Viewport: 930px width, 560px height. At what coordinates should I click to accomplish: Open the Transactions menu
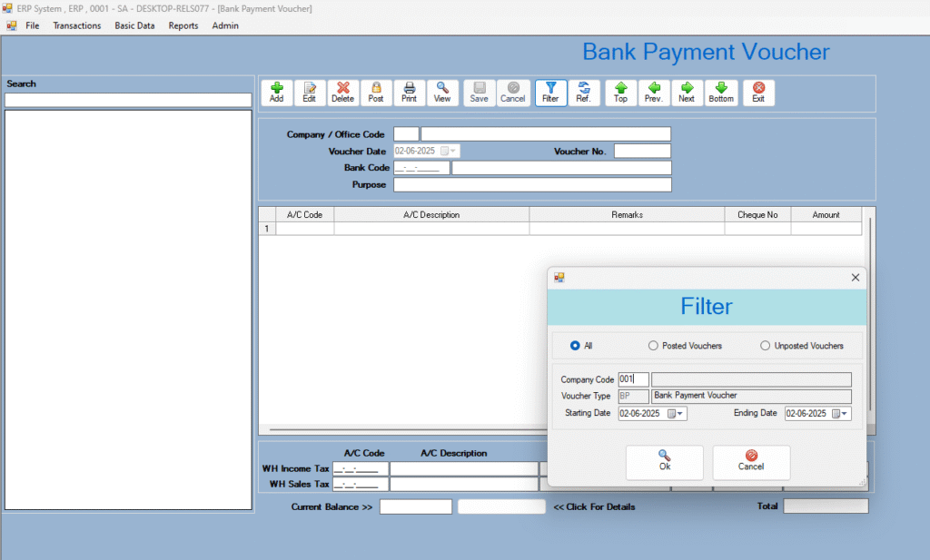77,25
